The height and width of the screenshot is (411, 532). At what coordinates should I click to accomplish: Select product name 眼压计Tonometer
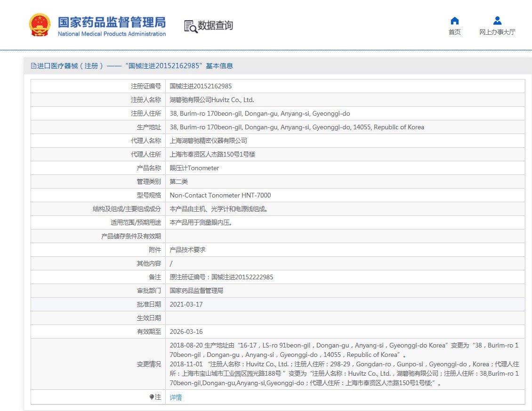[194, 168]
